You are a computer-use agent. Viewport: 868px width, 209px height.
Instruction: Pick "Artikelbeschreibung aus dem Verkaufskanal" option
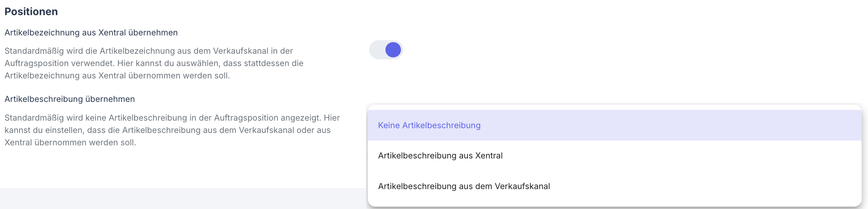[x=464, y=186]
